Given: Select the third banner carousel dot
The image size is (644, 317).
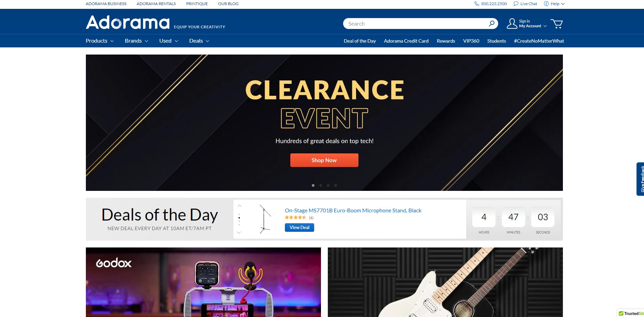Looking at the screenshot, I should point(328,185).
